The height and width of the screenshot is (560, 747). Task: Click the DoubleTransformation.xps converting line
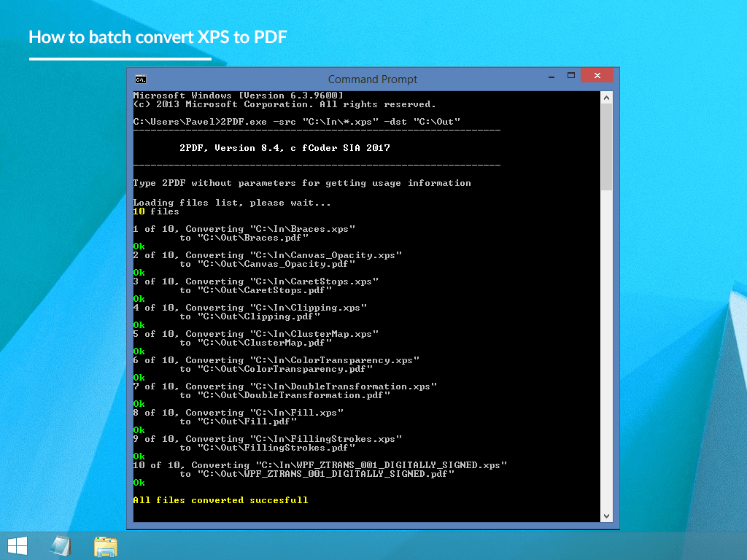285,386
